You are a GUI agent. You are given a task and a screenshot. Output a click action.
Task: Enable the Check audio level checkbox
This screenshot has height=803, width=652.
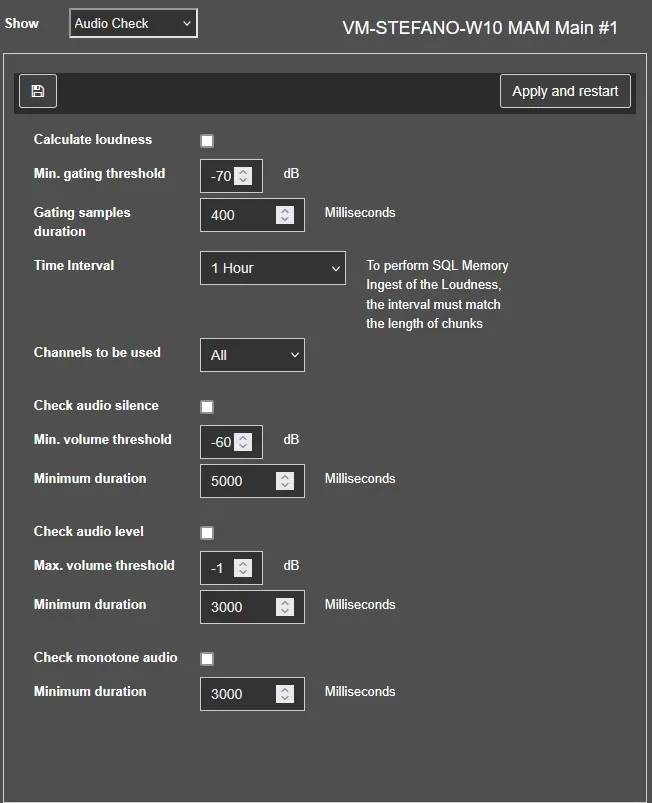207,533
